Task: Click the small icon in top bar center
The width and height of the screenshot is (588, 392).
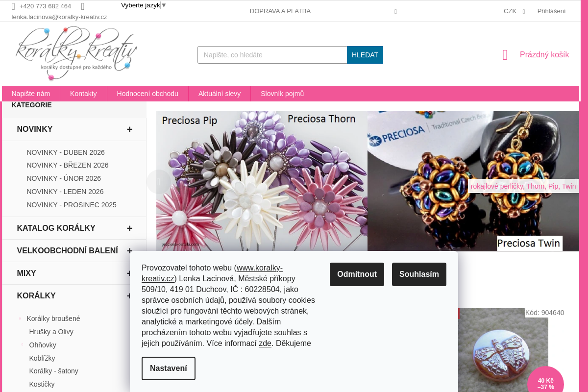Action: click(x=395, y=11)
